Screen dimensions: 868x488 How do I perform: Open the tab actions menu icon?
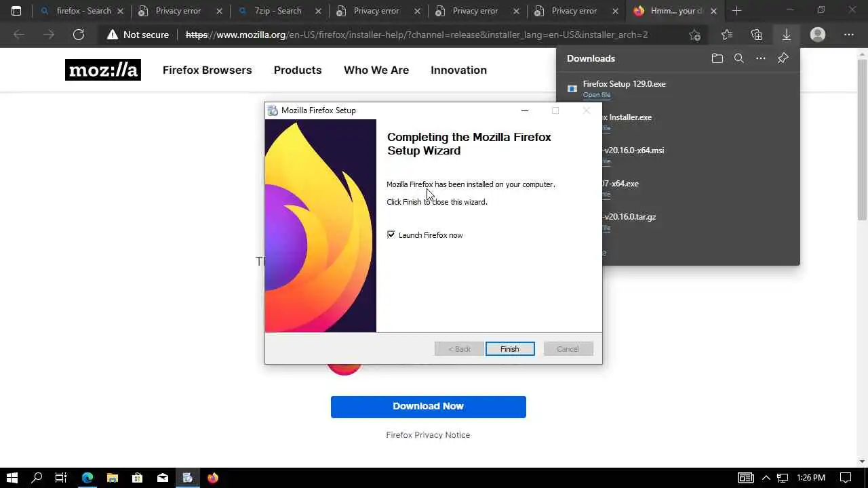16,11
